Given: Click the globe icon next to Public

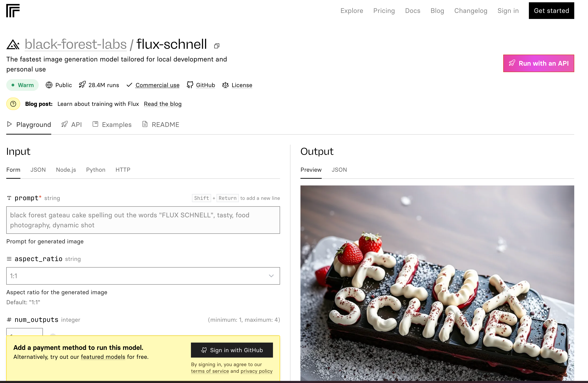Looking at the screenshot, I should pyautogui.click(x=49, y=85).
